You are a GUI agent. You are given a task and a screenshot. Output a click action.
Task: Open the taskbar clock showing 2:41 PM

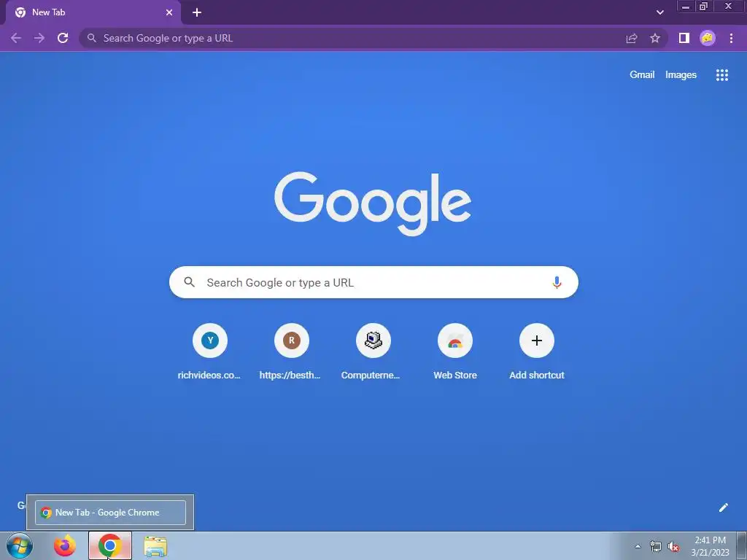(711, 546)
